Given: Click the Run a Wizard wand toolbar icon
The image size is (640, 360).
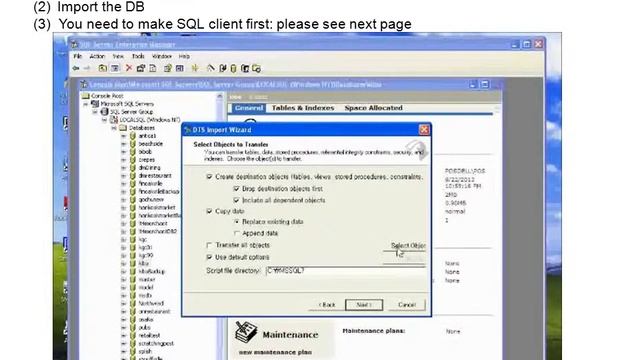Looking at the screenshot, I should tap(210, 68).
